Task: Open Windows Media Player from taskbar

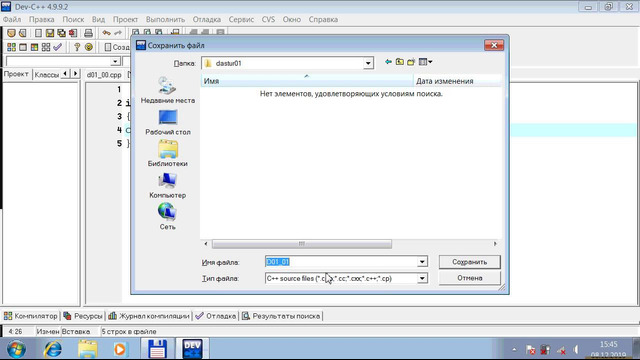Action: tap(120, 349)
